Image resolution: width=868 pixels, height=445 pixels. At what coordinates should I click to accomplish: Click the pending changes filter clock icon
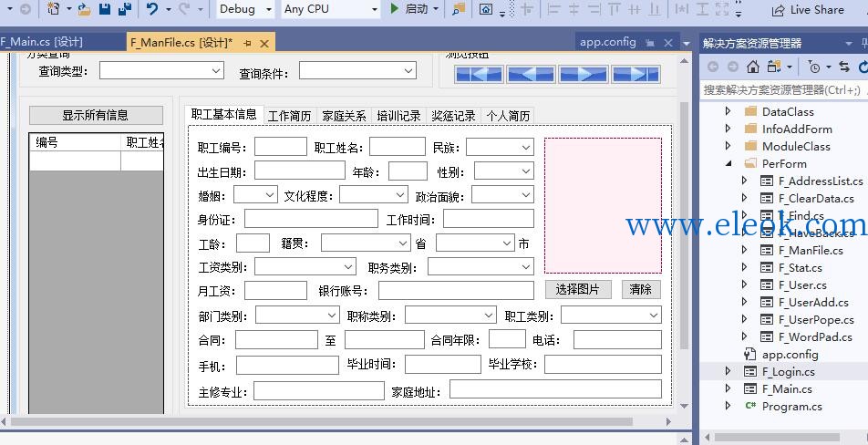[x=814, y=67]
